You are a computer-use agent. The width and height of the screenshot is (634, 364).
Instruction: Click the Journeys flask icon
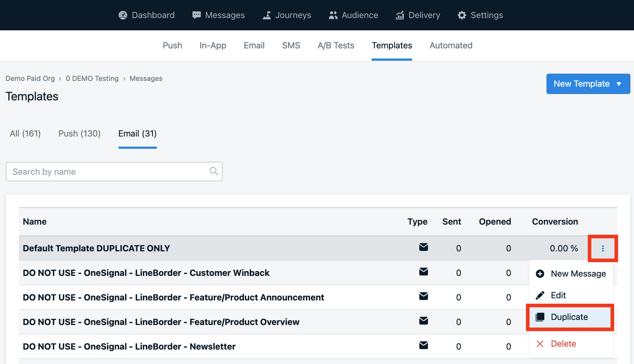[267, 15]
